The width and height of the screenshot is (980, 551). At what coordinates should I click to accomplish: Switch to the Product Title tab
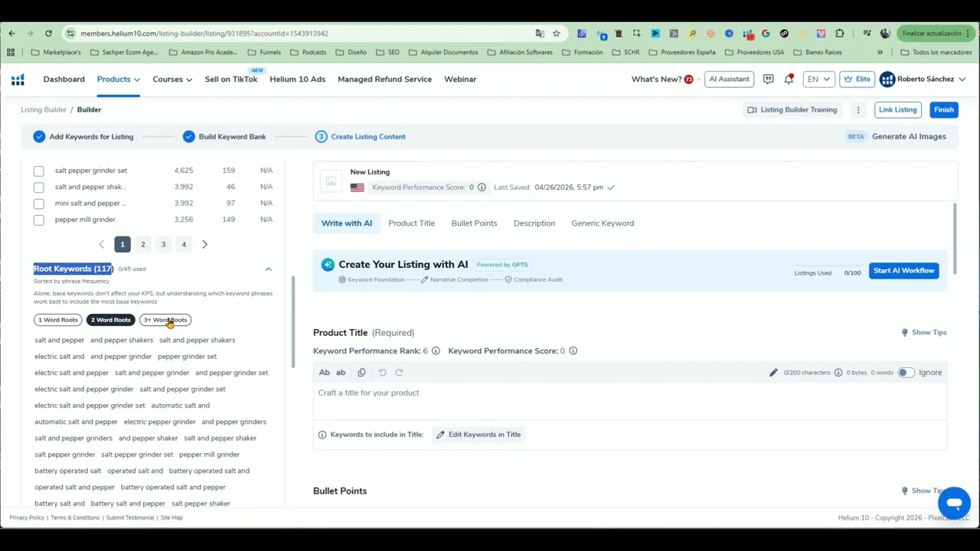tap(412, 223)
